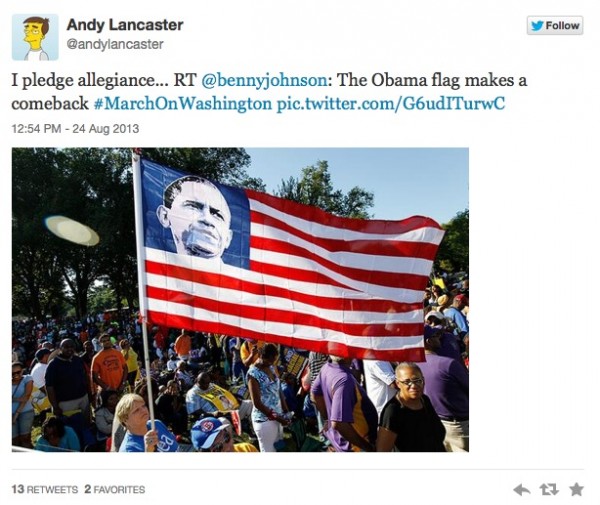600x505 pixels.
Task: Open the 12:54 PM - 24 Aug 2013 timestamp
Action: coord(75,129)
